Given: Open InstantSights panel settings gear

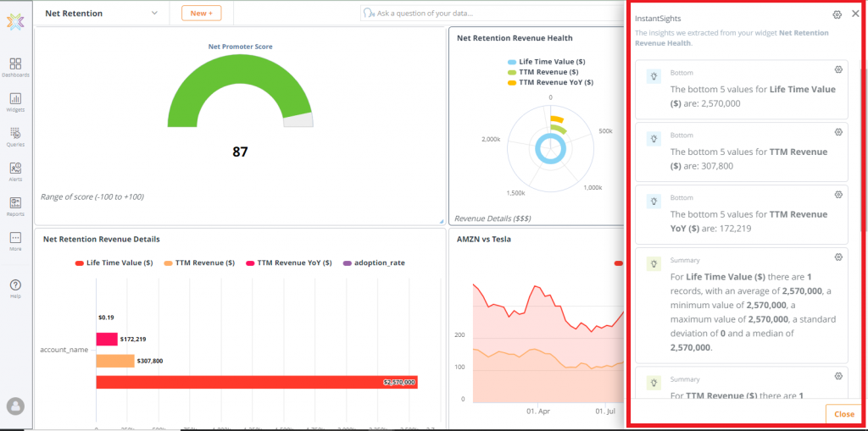Looking at the screenshot, I should tap(837, 14).
